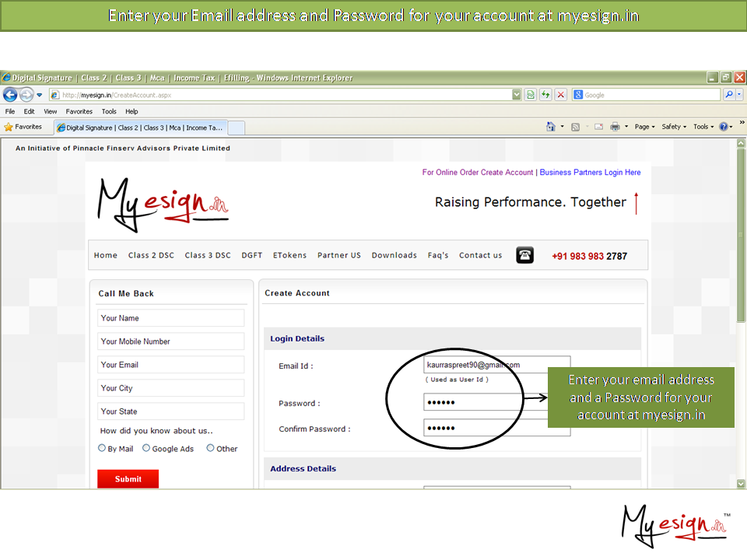The image size is (747, 560).
Task: Choose the Other radio option
Action: [x=210, y=448]
